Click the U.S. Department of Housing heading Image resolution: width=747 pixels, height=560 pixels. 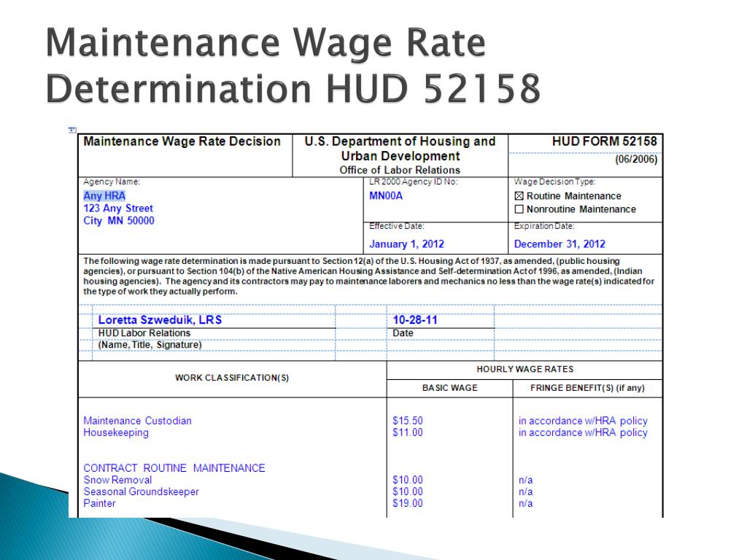400,149
